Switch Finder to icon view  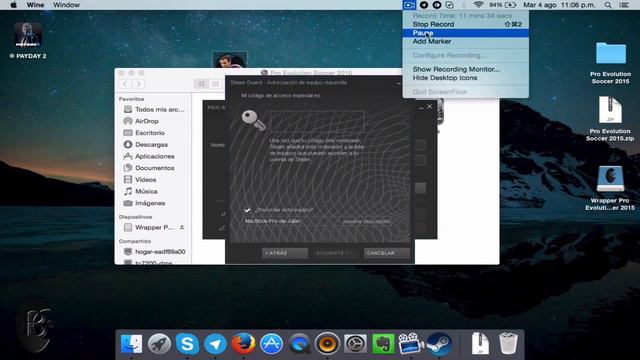pos(201,84)
